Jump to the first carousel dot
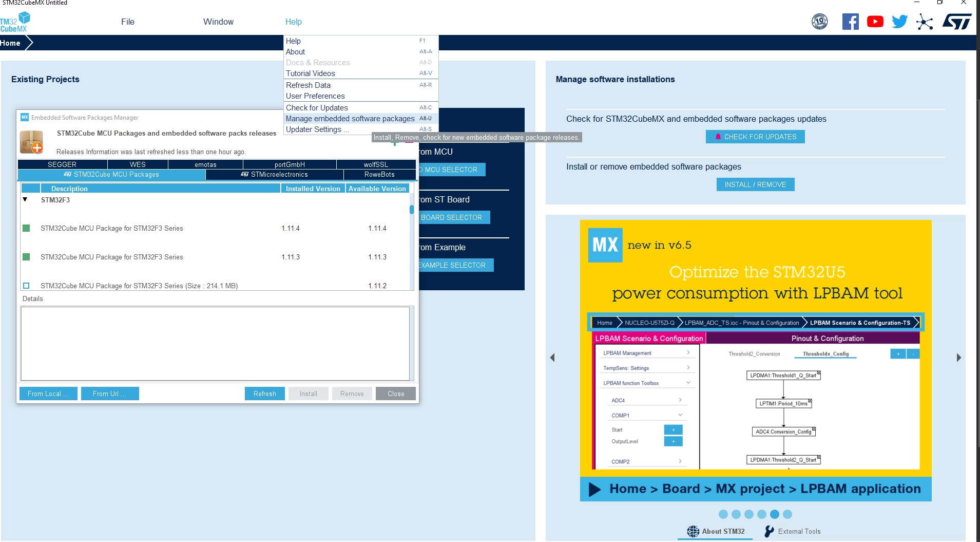This screenshot has width=980, height=542. [723, 514]
